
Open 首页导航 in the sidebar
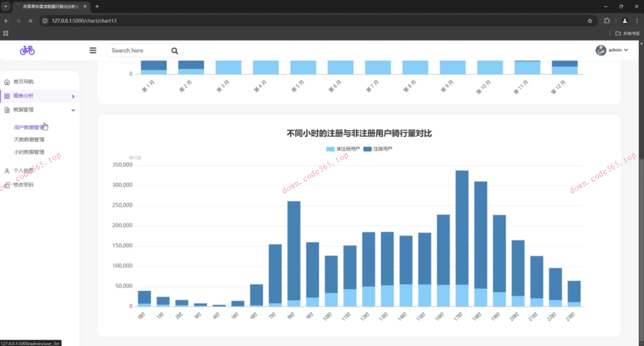tap(24, 82)
